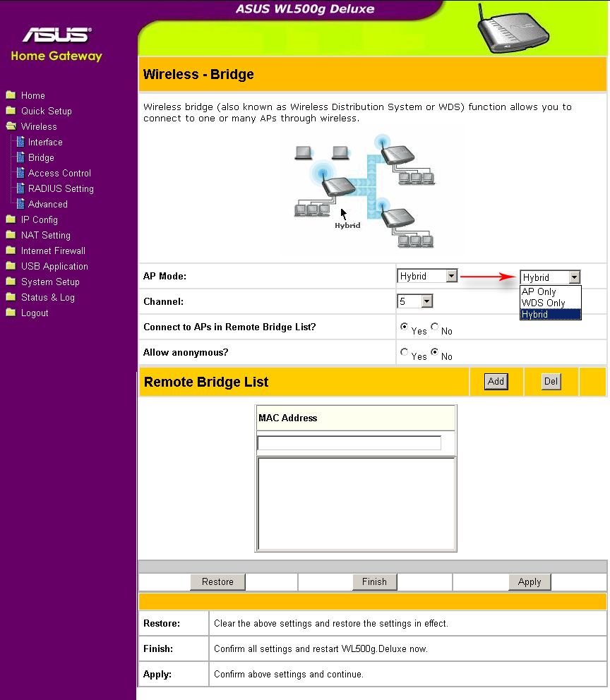Click the NAT Setting folder icon
This screenshot has height=700, width=610.
pos(11,234)
